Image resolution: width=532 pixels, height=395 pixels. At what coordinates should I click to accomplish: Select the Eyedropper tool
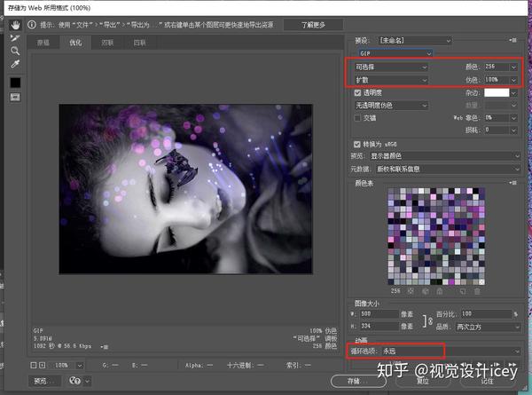click(x=15, y=64)
